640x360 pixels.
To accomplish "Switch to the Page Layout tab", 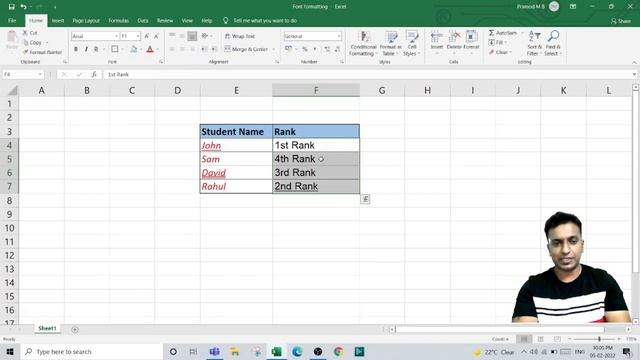I will click(86, 20).
